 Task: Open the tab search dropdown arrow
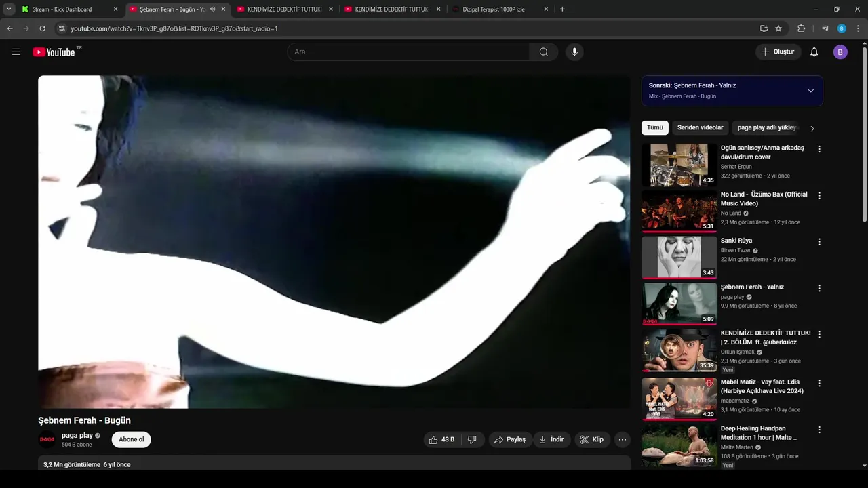pyautogui.click(x=9, y=9)
